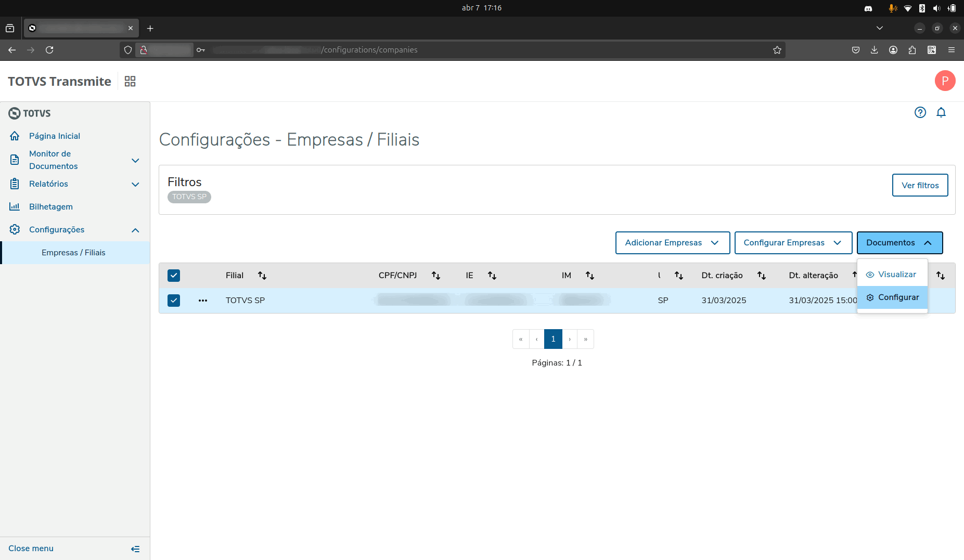This screenshot has width=964, height=560.
Task: Go to the next results page
Action: (x=570, y=339)
